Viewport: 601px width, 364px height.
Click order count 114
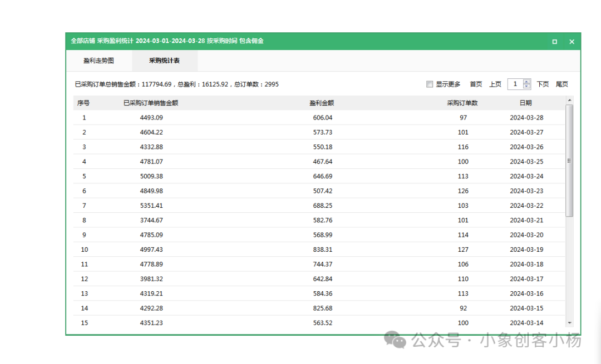tap(463, 235)
